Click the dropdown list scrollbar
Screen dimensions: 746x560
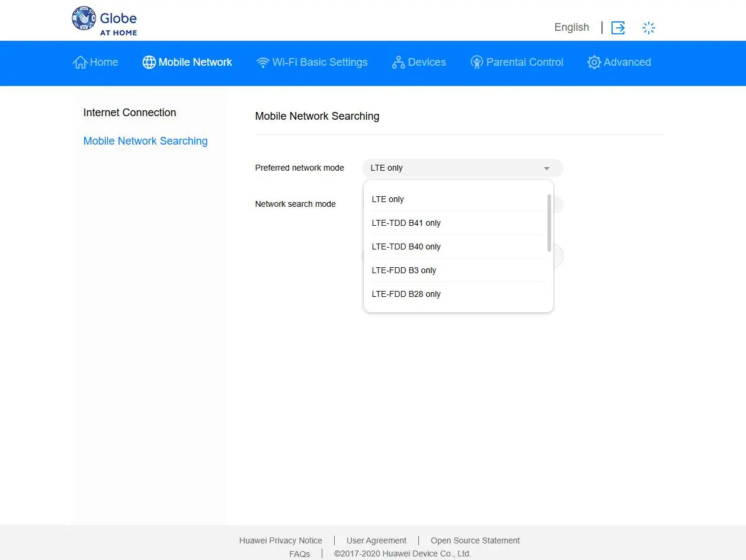pos(549,223)
